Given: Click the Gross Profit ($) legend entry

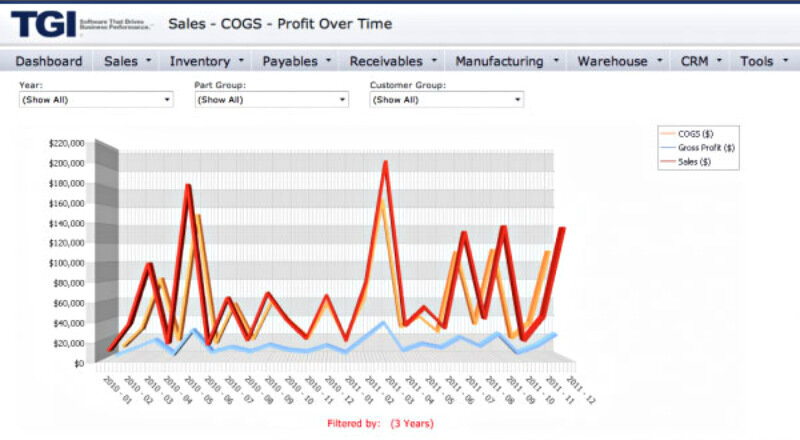Looking at the screenshot, I should [705, 147].
